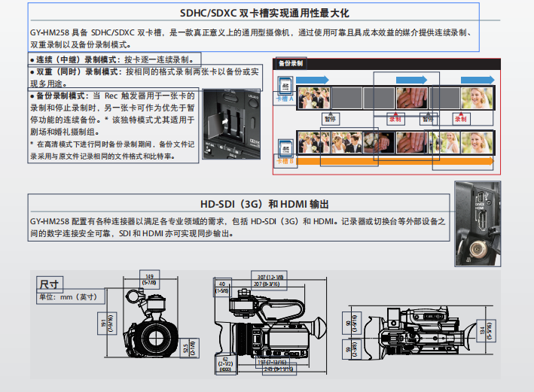The image size is (534, 392).
Task: Click the dual SD card slot photo
Action: coord(231,124)
